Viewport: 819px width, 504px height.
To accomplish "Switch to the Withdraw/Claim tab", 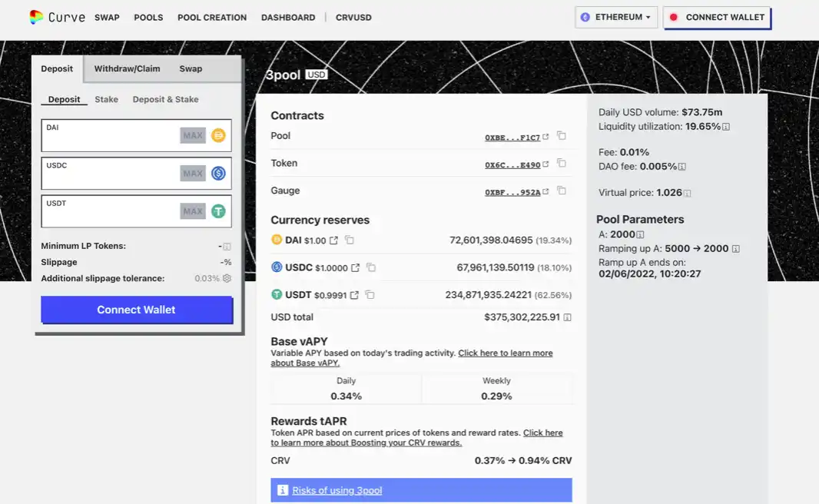I will pos(127,68).
